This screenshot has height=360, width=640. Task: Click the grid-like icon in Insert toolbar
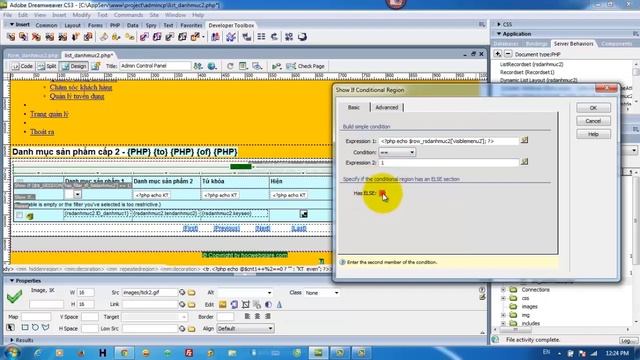(x=261, y=37)
